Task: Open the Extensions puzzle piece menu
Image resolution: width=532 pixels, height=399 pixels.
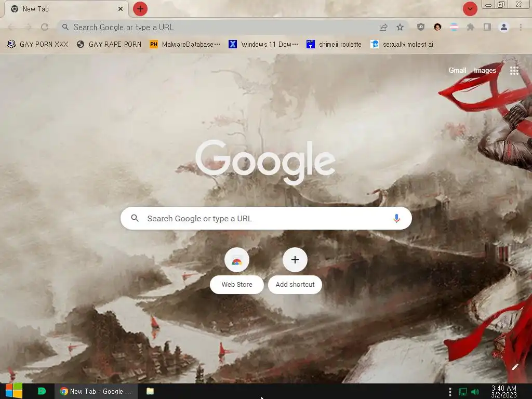Action: click(x=470, y=27)
